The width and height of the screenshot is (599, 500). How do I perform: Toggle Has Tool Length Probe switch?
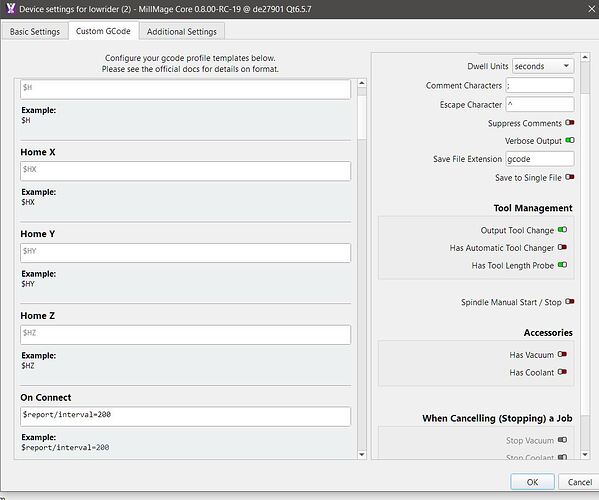pyautogui.click(x=562, y=265)
